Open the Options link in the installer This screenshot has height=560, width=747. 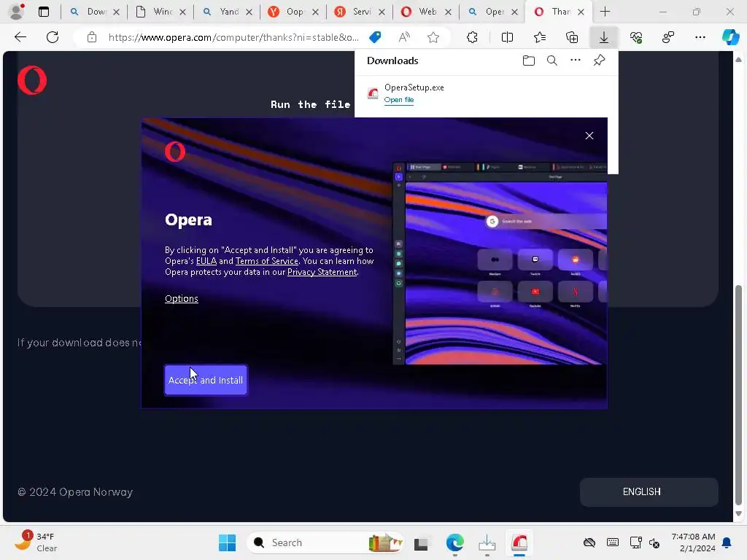tap(182, 298)
